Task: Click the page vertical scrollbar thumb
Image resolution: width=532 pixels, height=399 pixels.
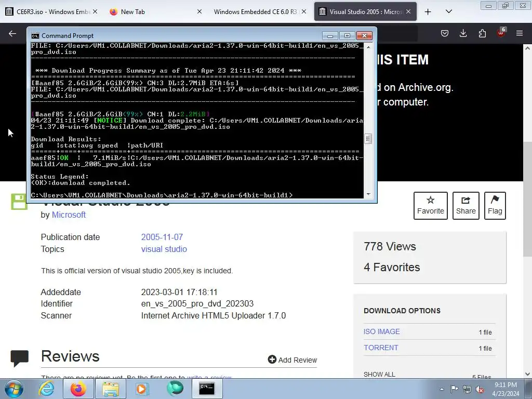Action: click(527, 199)
